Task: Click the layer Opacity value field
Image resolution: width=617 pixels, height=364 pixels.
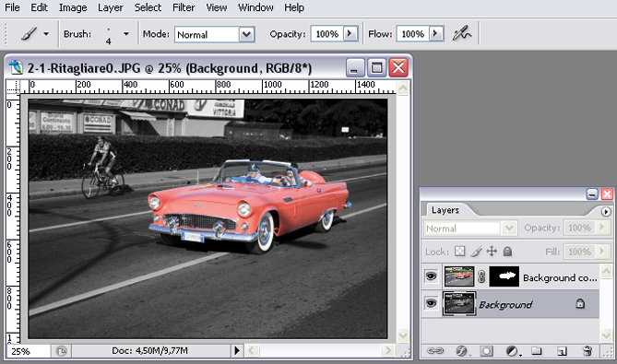Action: 579,228
